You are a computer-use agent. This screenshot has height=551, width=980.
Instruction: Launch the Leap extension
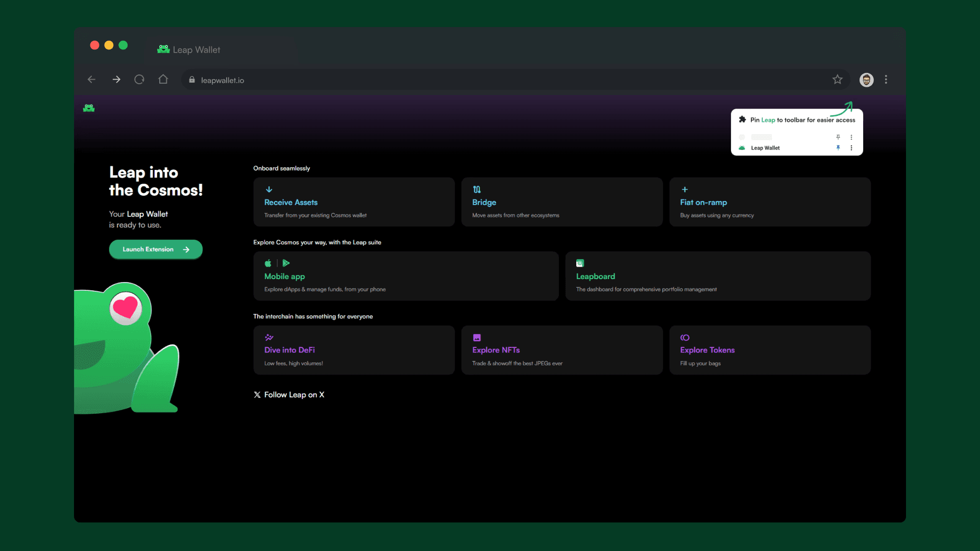(x=156, y=249)
